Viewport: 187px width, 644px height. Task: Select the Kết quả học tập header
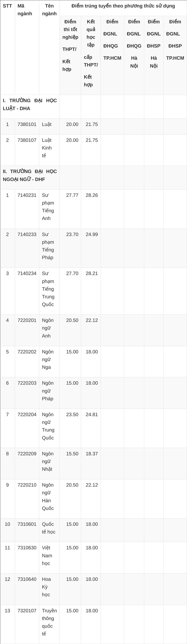(x=91, y=53)
